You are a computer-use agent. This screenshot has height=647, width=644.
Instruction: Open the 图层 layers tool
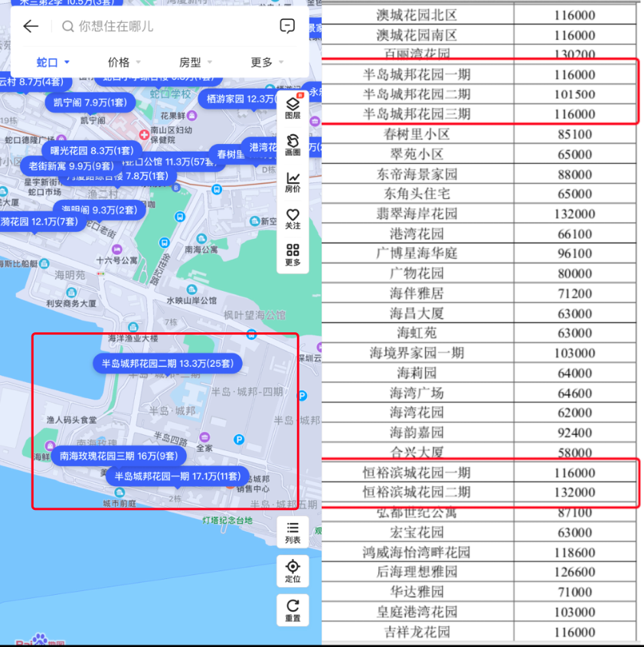[293, 106]
